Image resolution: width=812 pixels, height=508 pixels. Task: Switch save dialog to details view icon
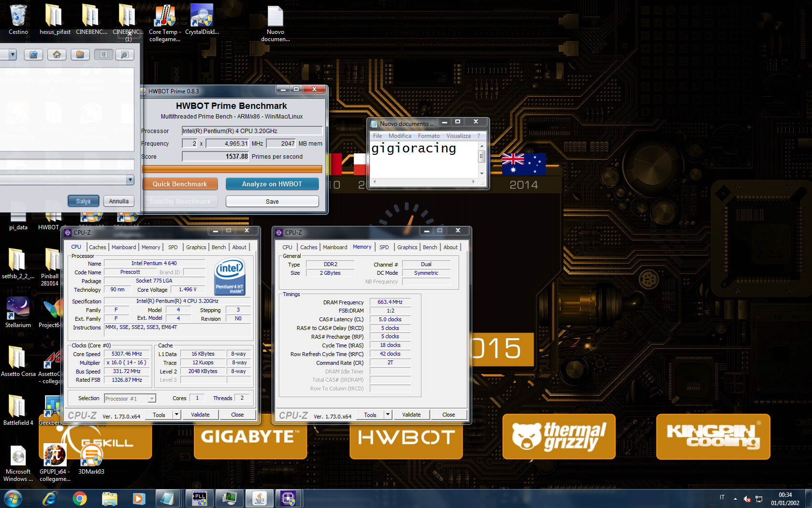point(124,55)
